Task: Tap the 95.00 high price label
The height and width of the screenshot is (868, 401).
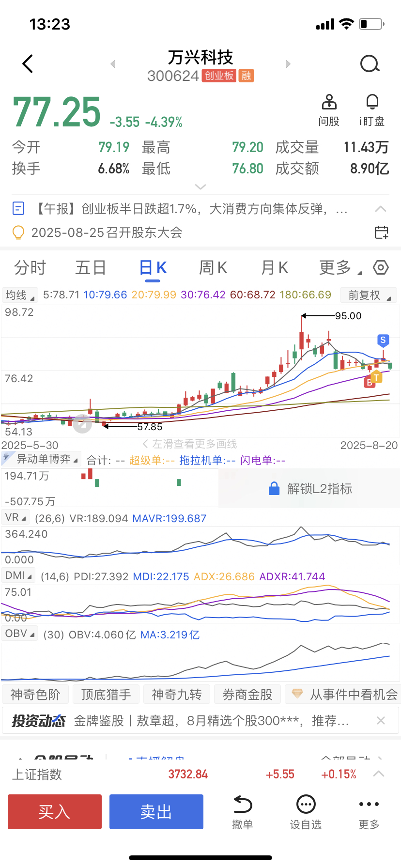Action: [348, 316]
